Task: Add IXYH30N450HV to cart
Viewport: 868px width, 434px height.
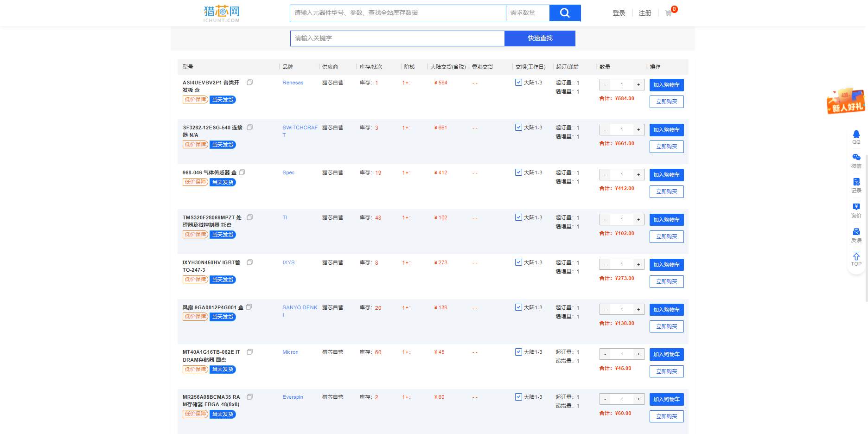Action: click(x=666, y=265)
